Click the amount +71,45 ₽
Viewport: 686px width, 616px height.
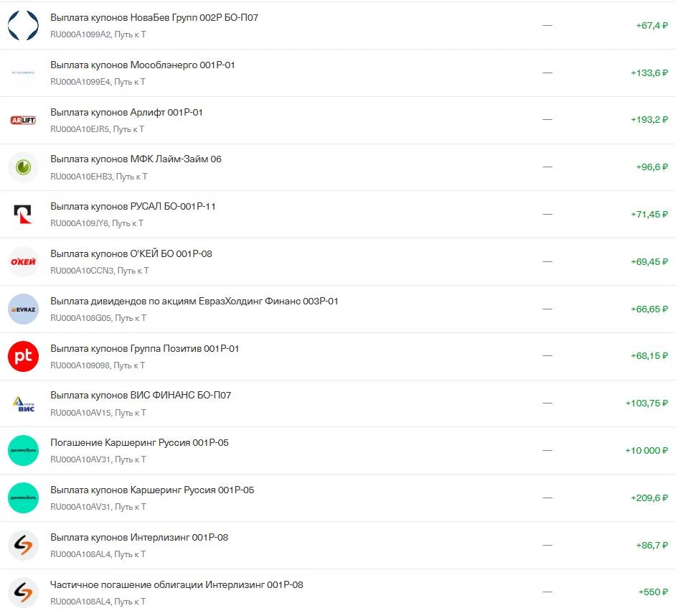pyautogui.click(x=649, y=215)
